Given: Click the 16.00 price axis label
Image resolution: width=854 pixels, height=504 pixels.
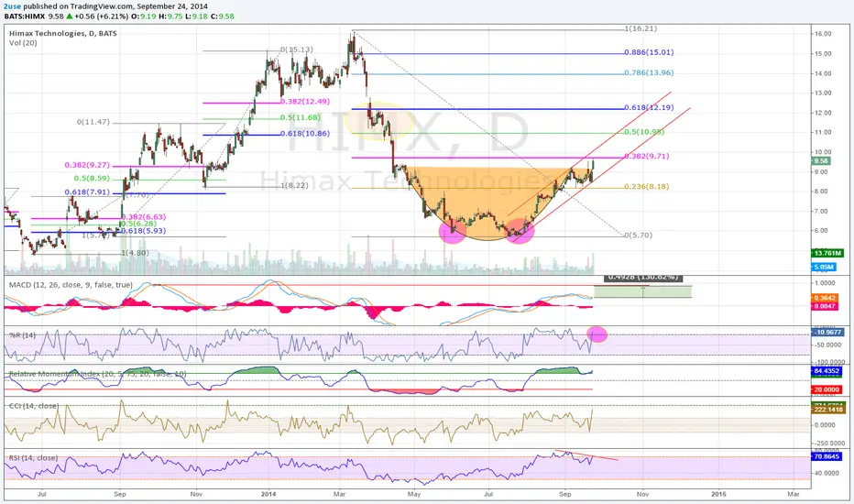Looking at the screenshot, I should pyautogui.click(x=823, y=34).
